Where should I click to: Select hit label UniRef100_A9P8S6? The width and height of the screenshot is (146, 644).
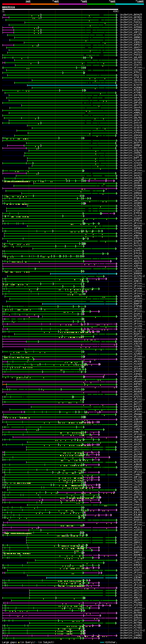(x=131, y=30)
